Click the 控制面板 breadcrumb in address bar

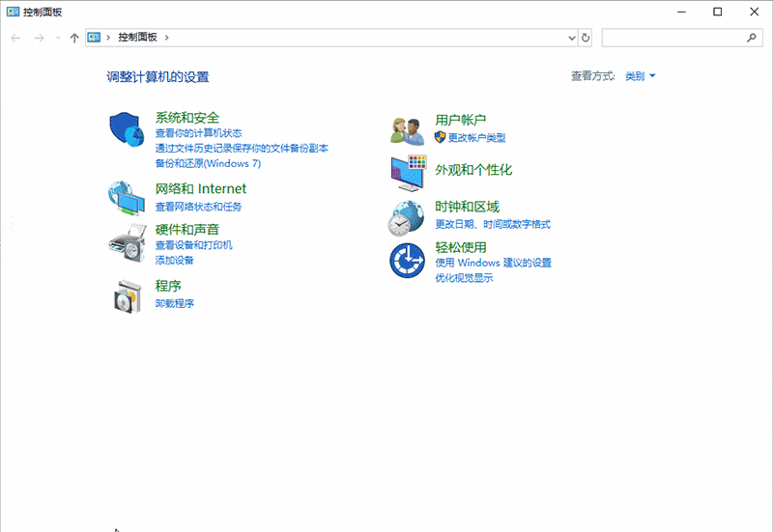(137, 38)
